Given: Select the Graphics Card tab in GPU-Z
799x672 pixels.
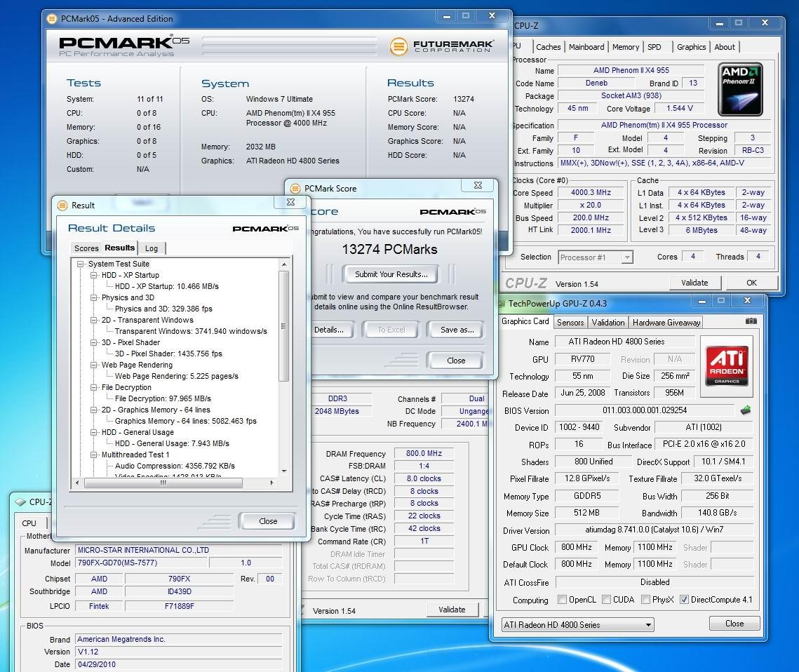Looking at the screenshot, I should (525, 321).
